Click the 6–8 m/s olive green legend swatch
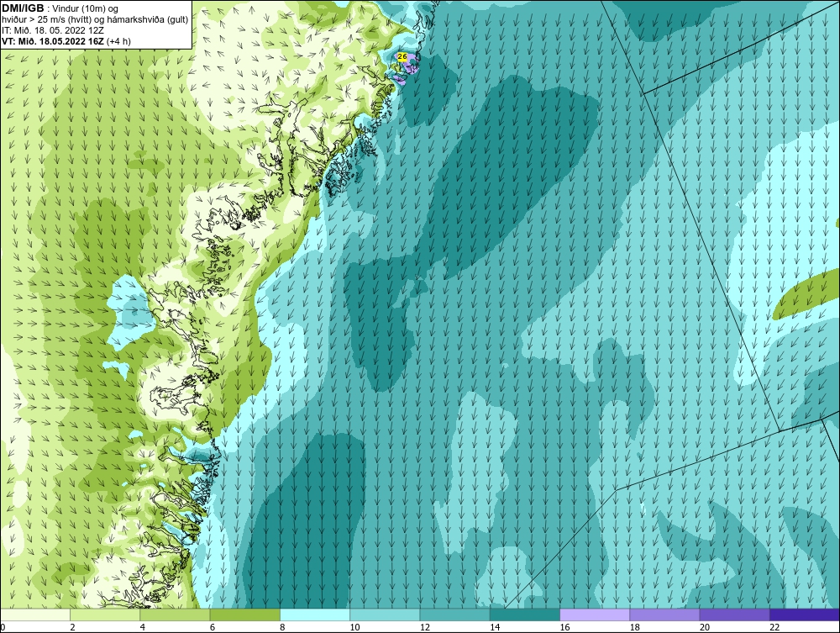840x633 pixels. tap(244, 615)
